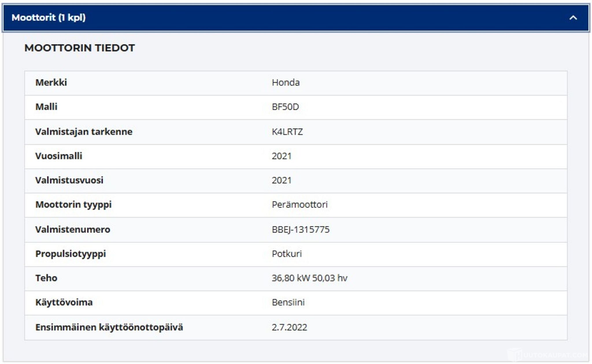Viewport: 592px width, 364px height.
Task: Click the Moottorit (1 kpl) header title
Action: 49,18
